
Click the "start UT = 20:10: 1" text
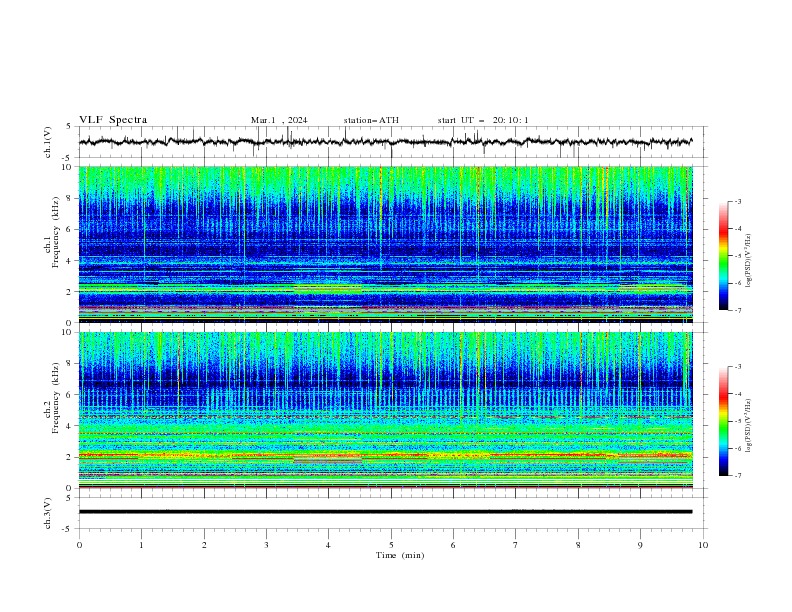(483, 120)
